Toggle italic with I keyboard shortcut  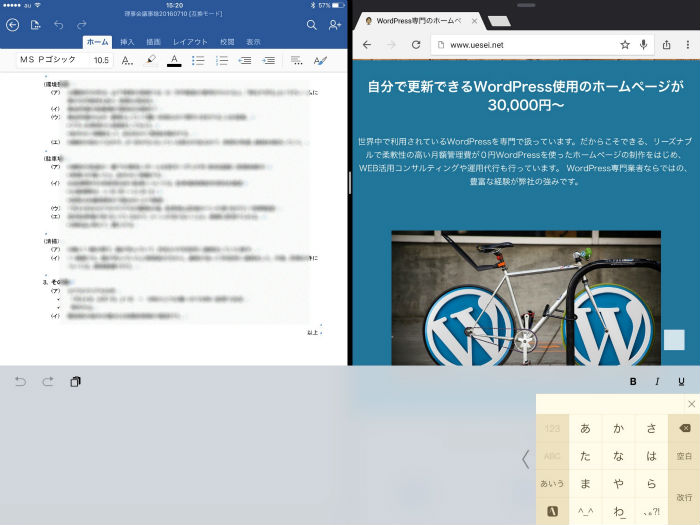(x=657, y=382)
